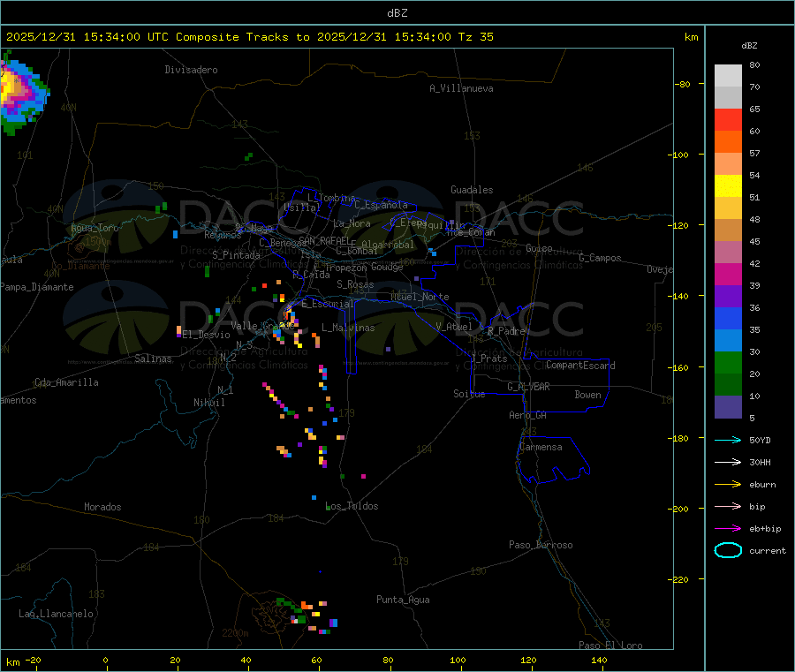Pick the bright green 20–30 dBZ swatch
795x672 pixels.
click(x=728, y=362)
